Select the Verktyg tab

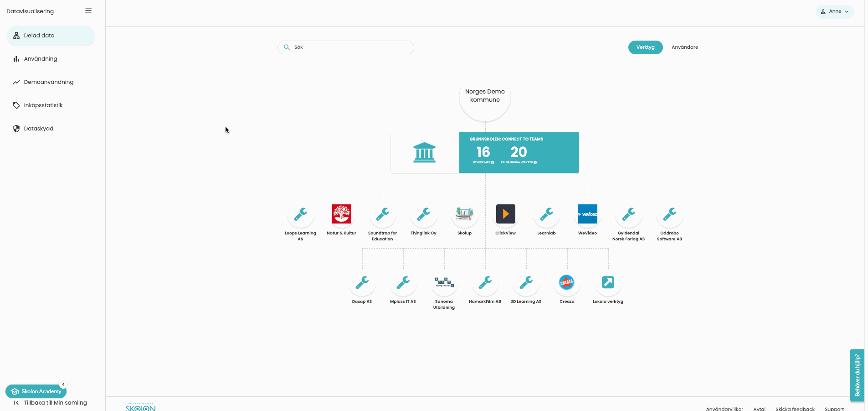click(645, 47)
